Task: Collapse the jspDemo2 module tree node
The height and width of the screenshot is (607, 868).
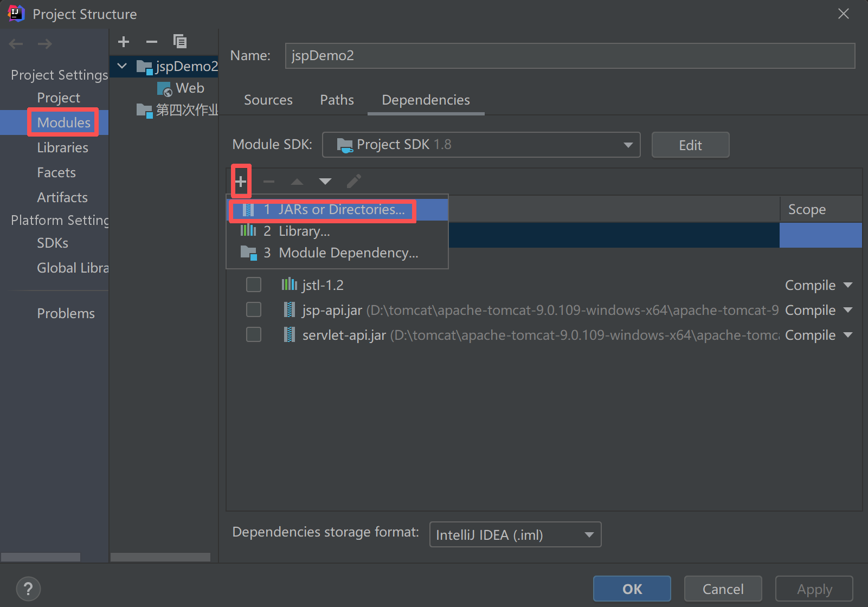Action: [x=123, y=66]
